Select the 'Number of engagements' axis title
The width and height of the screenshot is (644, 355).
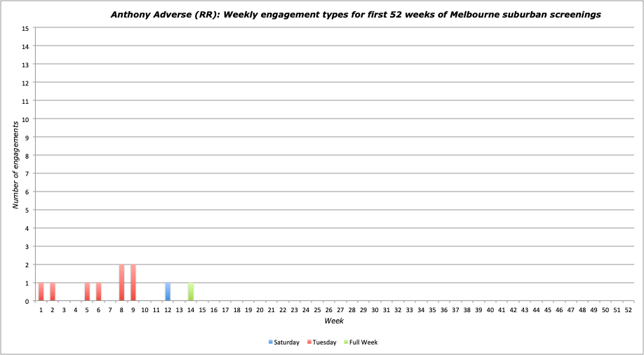pos(15,165)
